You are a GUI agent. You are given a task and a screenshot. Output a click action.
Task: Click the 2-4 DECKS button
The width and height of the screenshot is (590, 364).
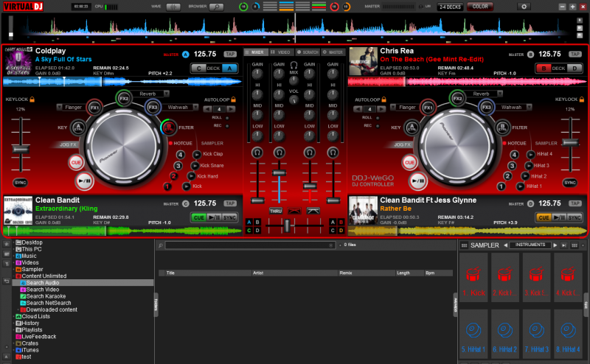[450, 7]
